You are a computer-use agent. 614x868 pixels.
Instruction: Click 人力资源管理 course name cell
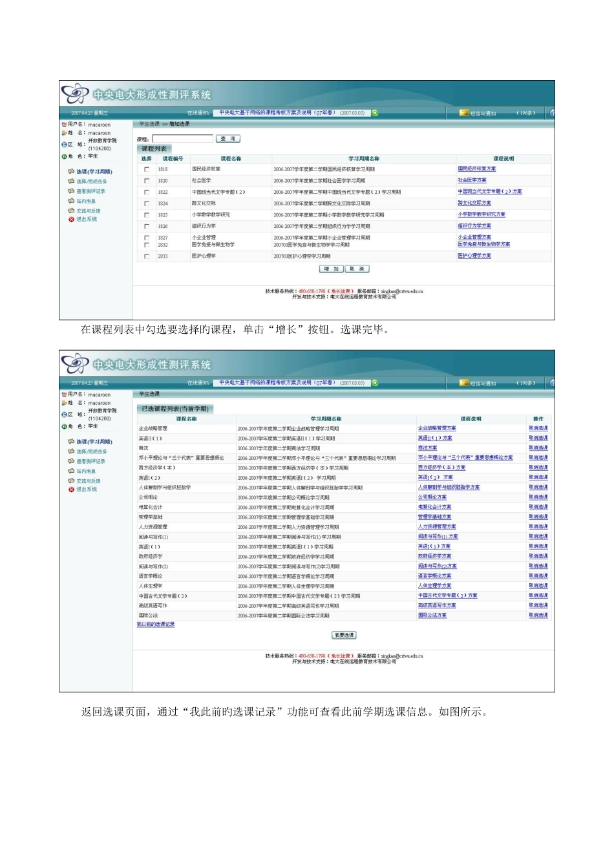click(x=153, y=527)
